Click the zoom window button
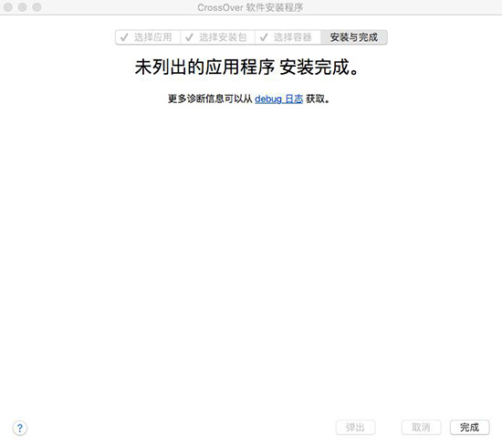Screen dimensions: 502x448 (37, 7)
